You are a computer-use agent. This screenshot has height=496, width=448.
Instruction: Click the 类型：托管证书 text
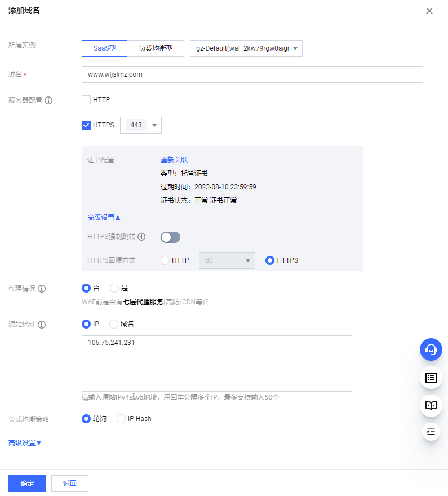click(184, 174)
